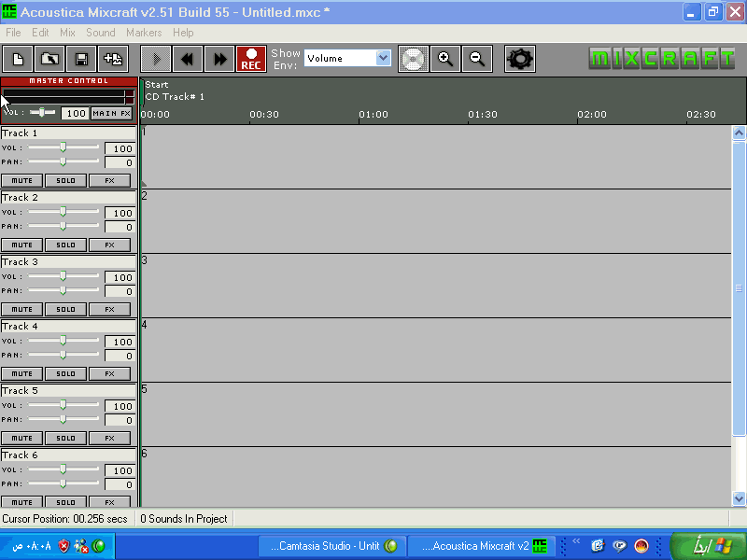The height and width of the screenshot is (560, 747).
Task: Click the Track 5 pan value box
Action: point(120,421)
